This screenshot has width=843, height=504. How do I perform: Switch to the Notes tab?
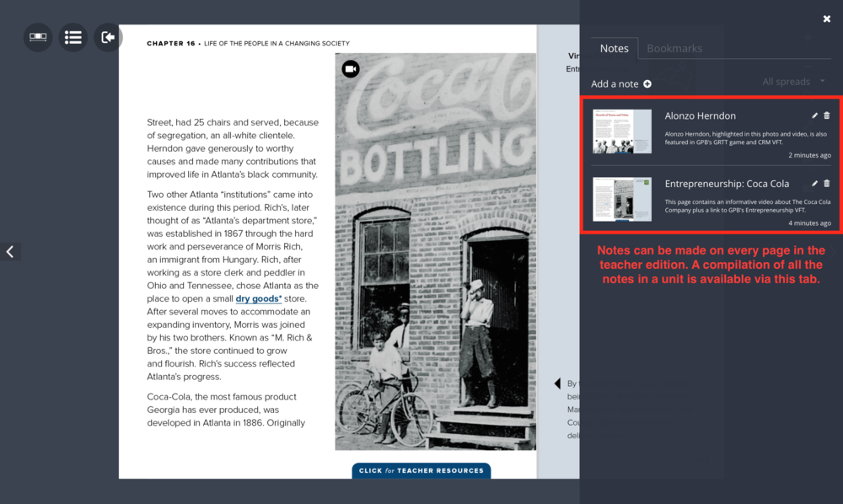coord(614,48)
